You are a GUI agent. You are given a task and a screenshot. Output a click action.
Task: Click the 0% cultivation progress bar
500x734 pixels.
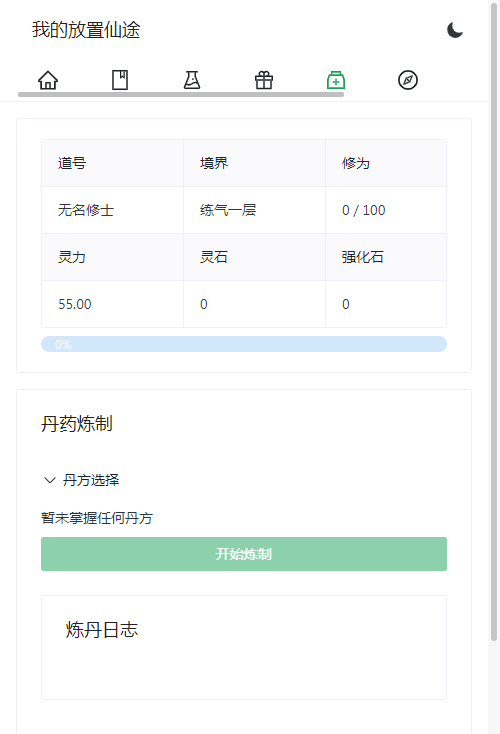tap(244, 344)
